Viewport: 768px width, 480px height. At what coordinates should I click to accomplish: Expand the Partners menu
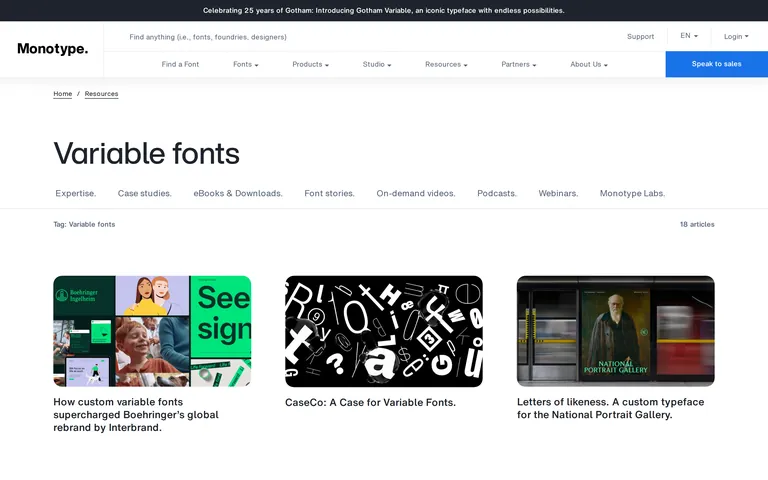(519, 64)
